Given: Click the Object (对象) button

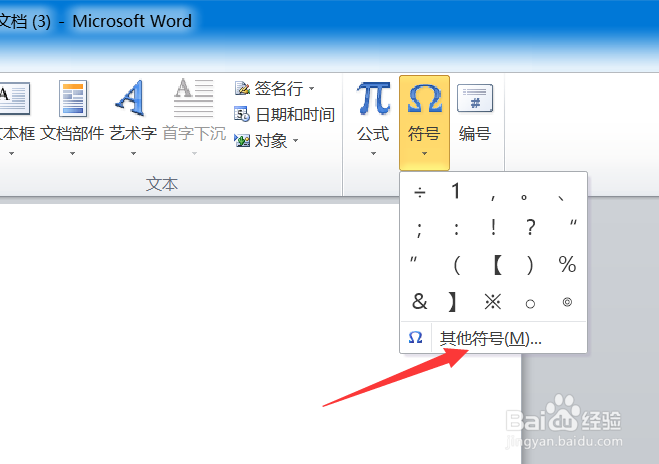Looking at the screenshot, I should [266, 140].
